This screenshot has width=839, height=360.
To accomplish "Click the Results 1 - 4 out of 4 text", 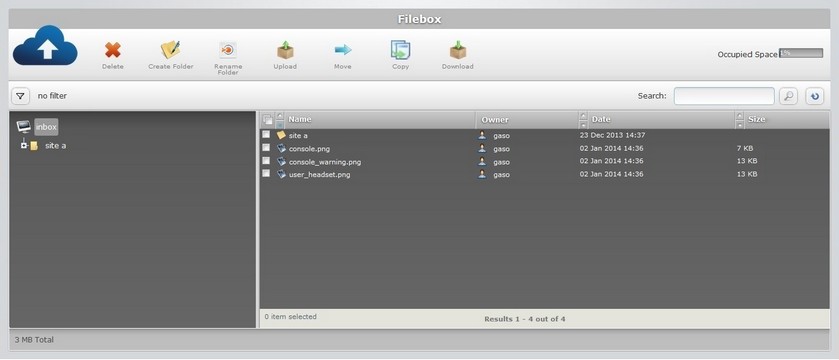I will (525, 319).
